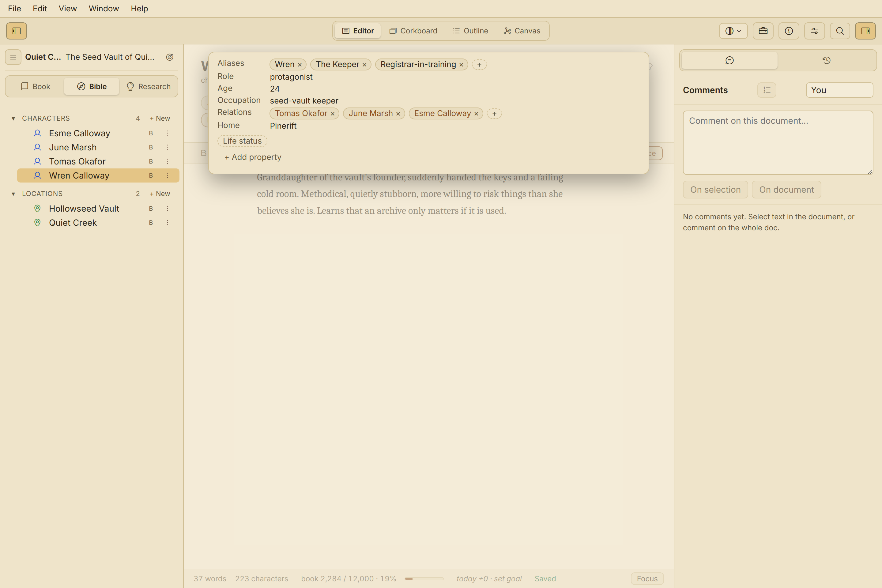Click the search magnifier icon
882x588 pixels.
pos(840,31)
